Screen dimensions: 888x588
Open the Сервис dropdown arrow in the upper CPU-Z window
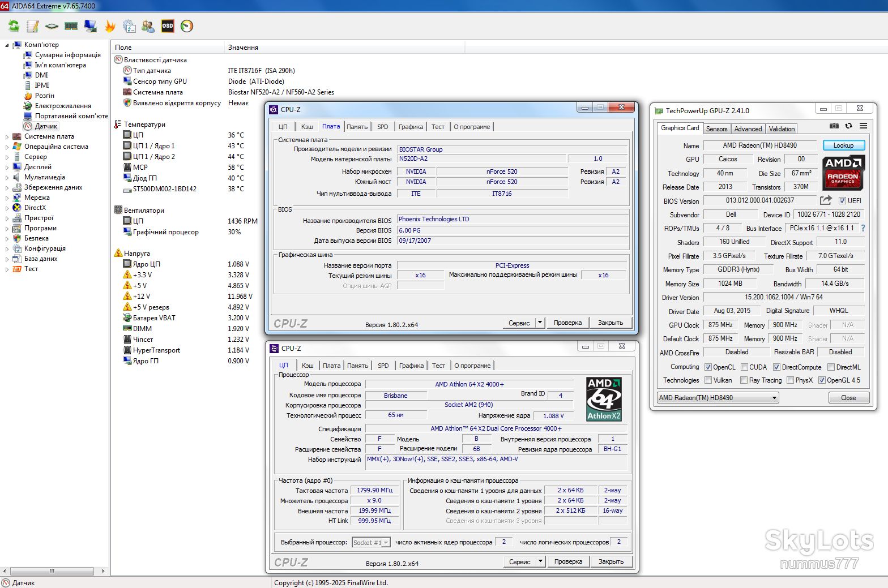(x=540, y=323)
